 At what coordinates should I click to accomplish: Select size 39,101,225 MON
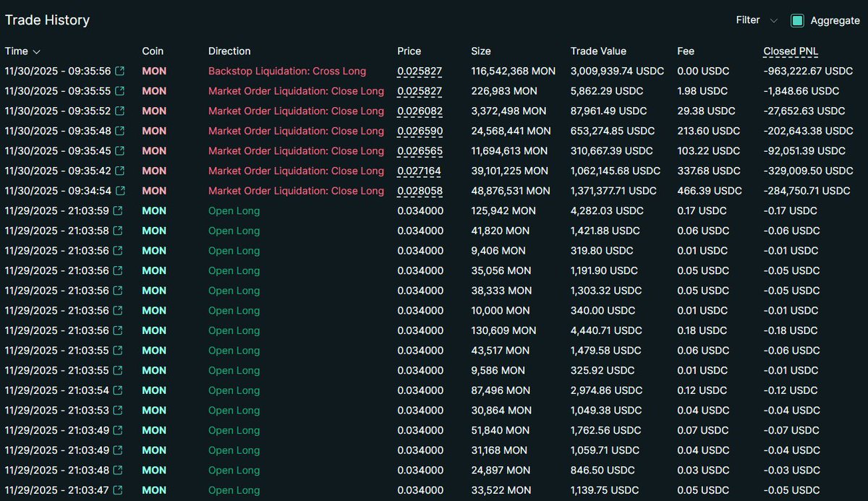click(x=509, y=171)
